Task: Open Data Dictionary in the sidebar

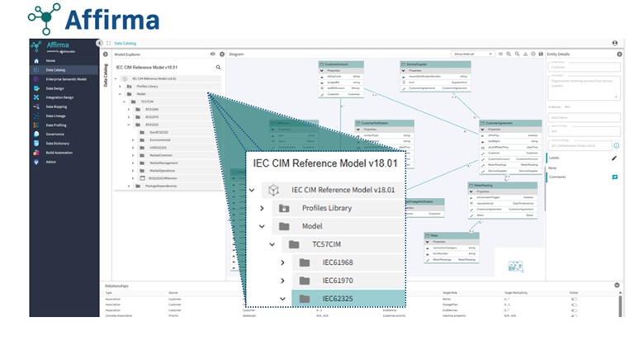Action: (x=58, y=144)
